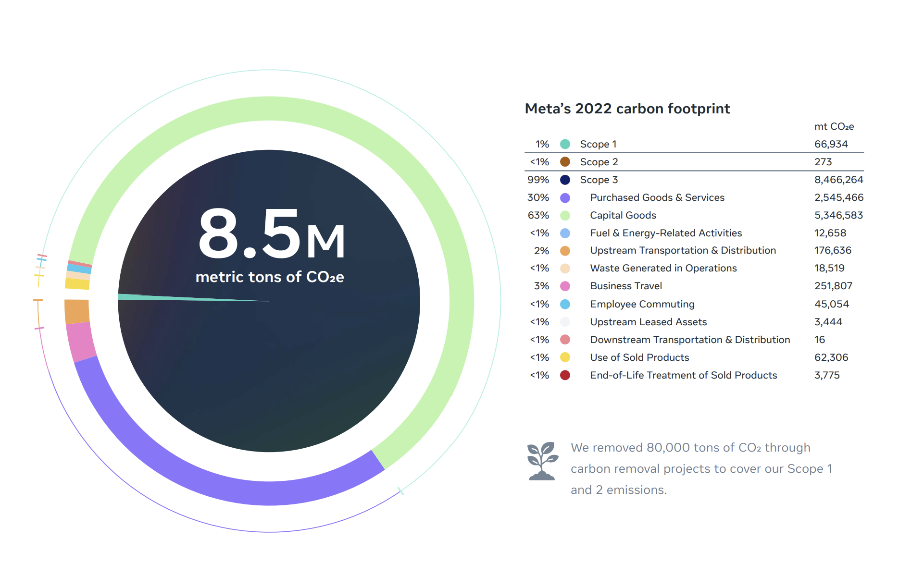Click the salmon Downstream Transportation legend dot
The width and height of the screenshot is (899, 588).
[565, 340]
